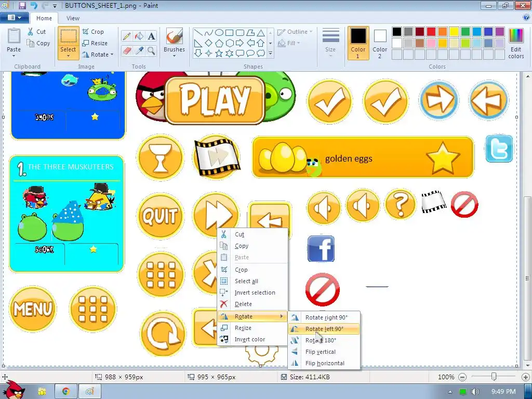Click the Undo arrow in title bar
The image size is (532, 399).
(x=34, y=5)
